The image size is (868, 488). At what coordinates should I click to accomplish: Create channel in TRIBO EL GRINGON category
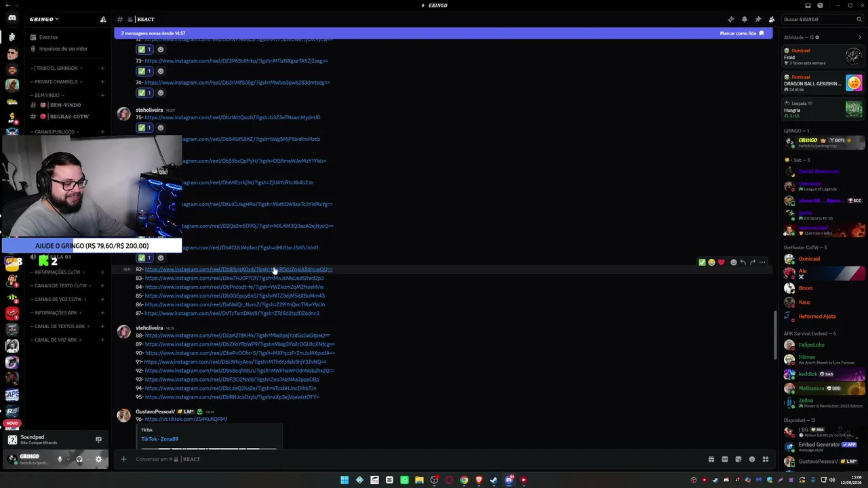click(x=102, y=68)
